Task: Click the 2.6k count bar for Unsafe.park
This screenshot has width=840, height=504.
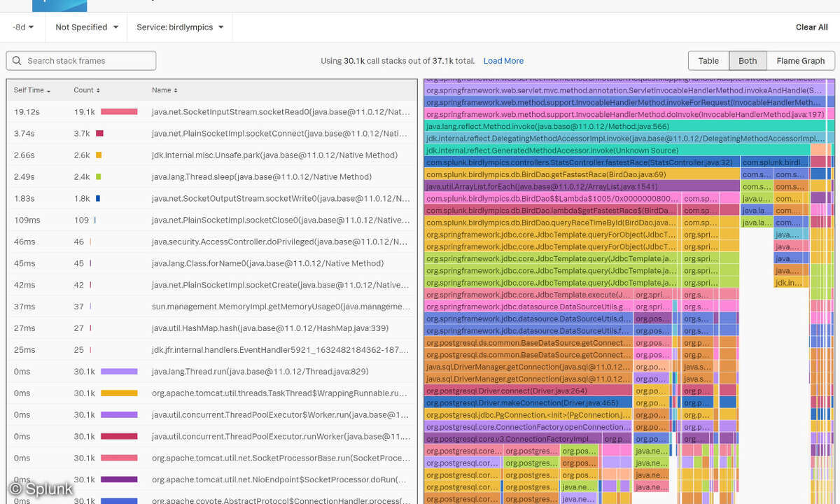Action: (99, 155)
